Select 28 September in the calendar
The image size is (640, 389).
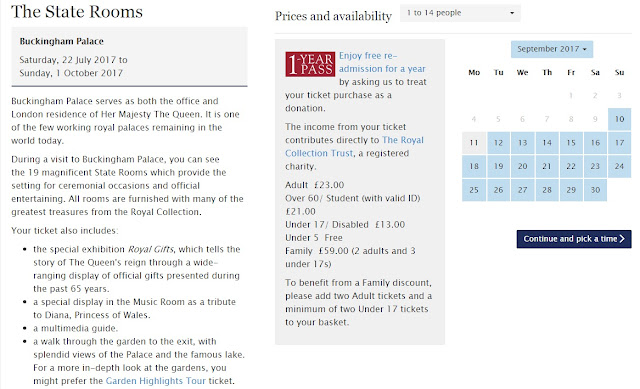pyautogui.click(x=547, y=190)
